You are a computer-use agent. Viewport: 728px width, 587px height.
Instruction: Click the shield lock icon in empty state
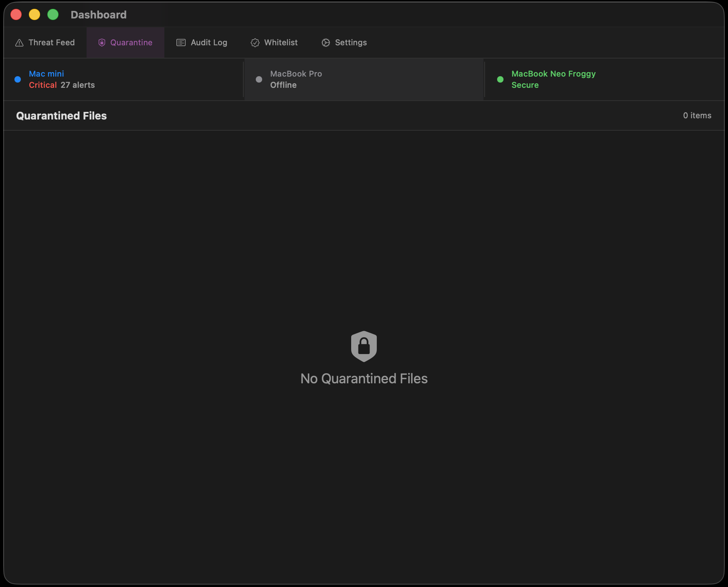point(364,346)
